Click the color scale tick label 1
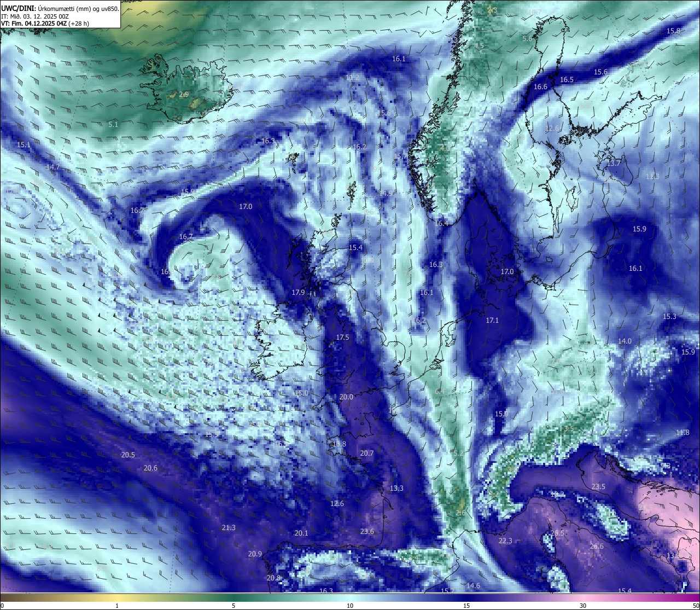This screenshot has width=700, height=610. 116,606
